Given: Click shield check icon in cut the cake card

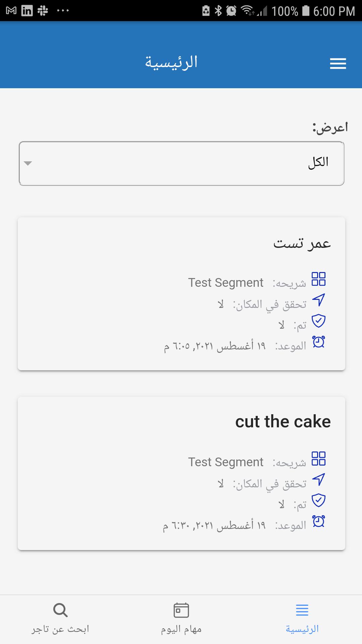Looking at the screenshot, I should 318,500.
